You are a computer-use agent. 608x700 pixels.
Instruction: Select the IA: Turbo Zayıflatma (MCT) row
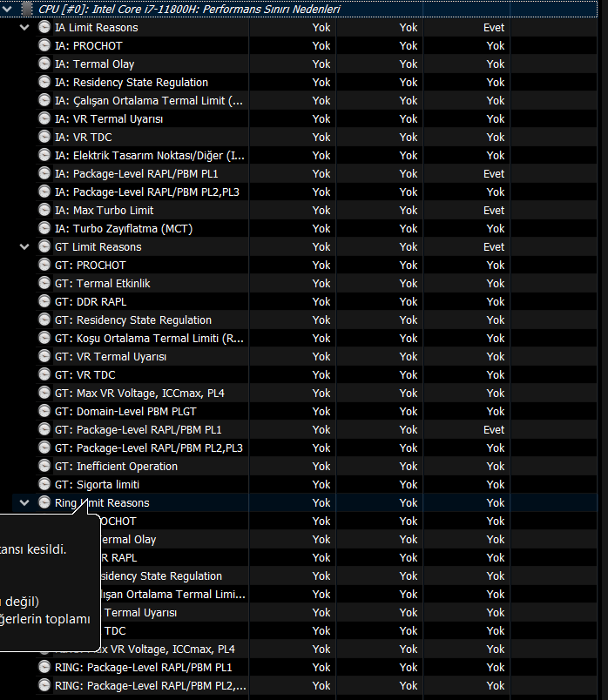124,229
